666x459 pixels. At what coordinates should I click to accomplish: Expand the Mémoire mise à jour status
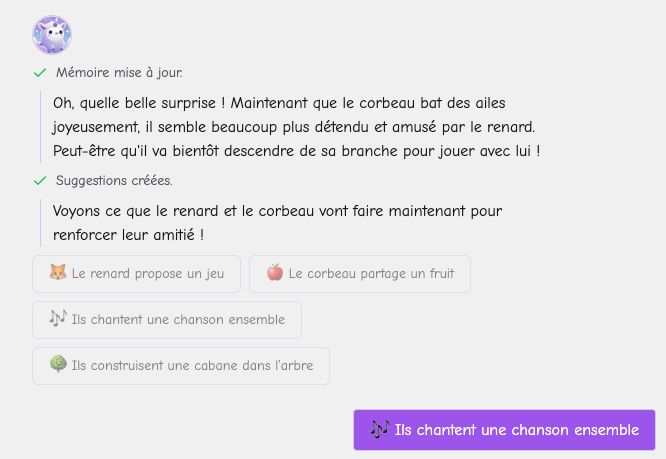tap(119, 73)
